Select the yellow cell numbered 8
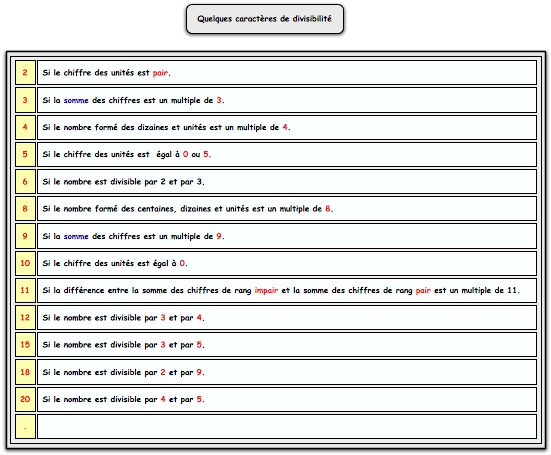This screenshot has height=455, width=551. (x=25, y=209)
